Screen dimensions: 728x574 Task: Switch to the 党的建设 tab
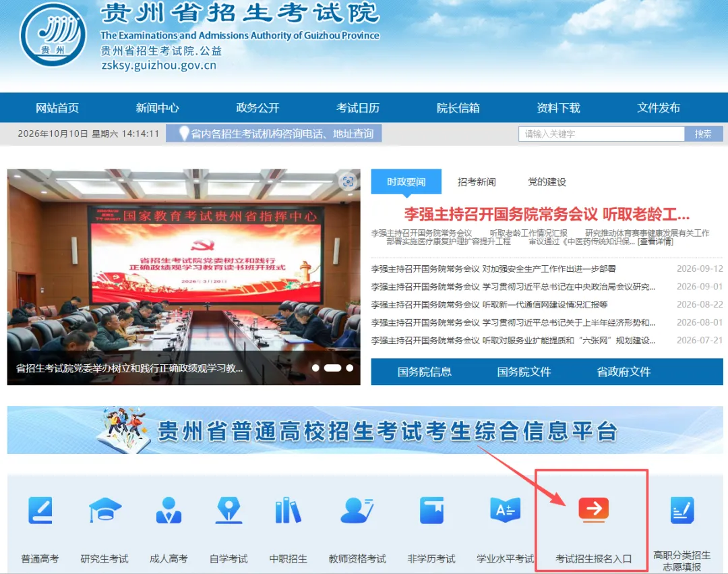[547, 181]
